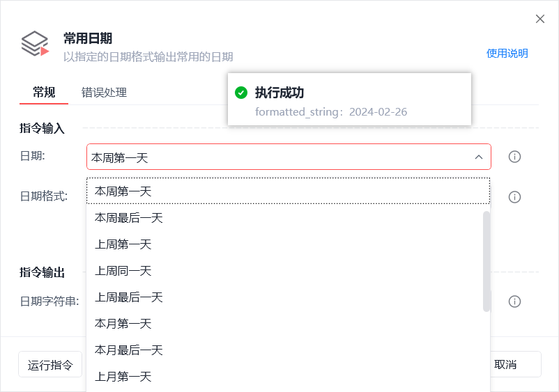The width and height of the screenshot is (559, 392).
Task: Open the 使用说明 link
Action: click(507, 54)
